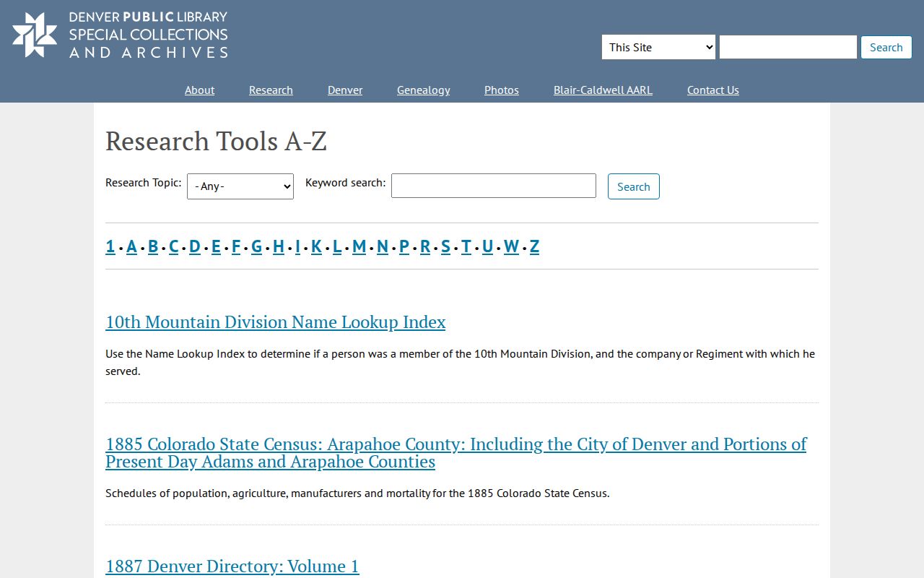The image size is (924, 578).
Task: Jump to tools starting with L
Action: tap(337, 246)
